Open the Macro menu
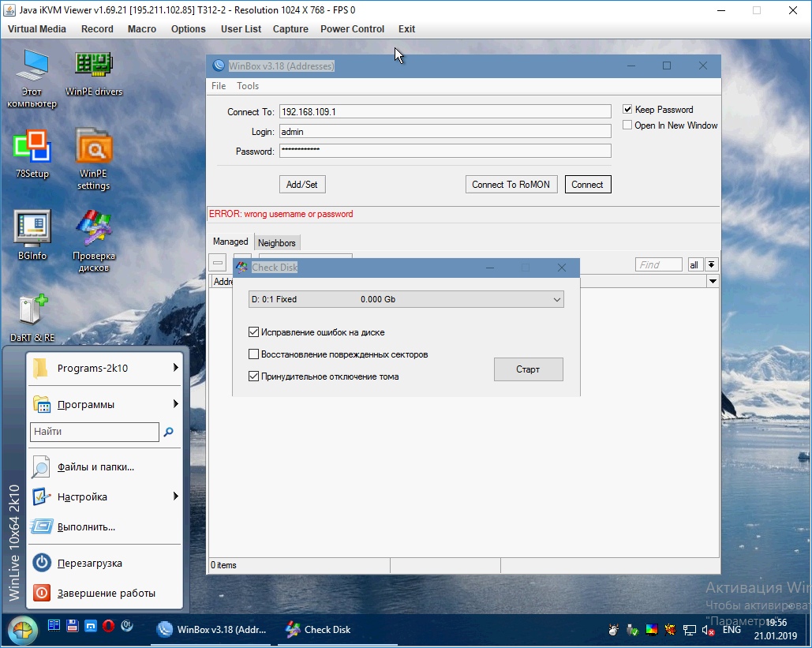 point(142,29)
